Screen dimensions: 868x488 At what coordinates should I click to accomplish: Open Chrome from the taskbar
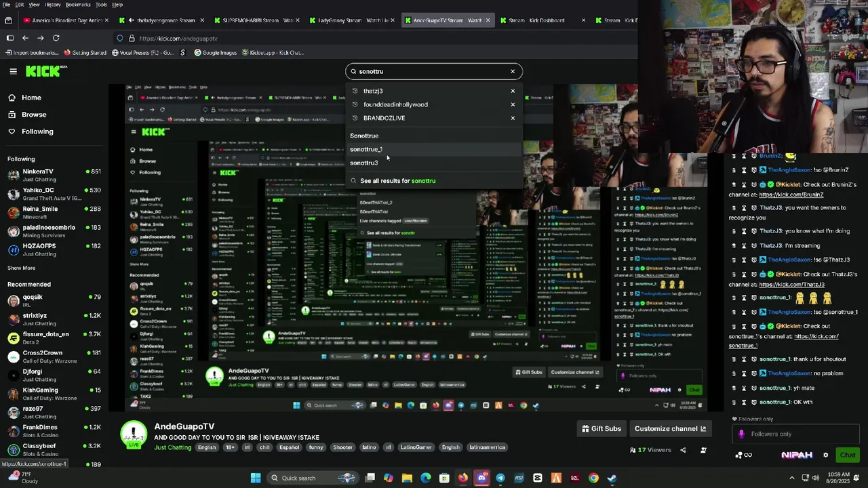593,478
